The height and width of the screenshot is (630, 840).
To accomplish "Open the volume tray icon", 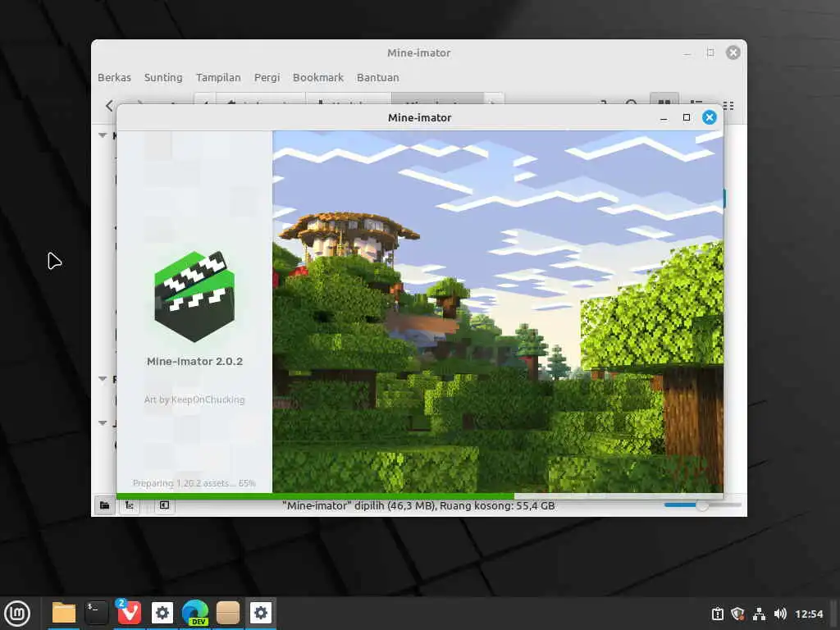I will pyautogui.click(x=780, y=614).
